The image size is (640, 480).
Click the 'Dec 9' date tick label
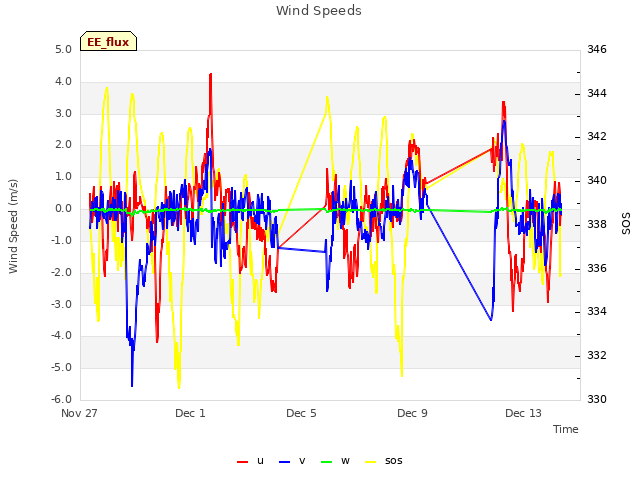412,413
